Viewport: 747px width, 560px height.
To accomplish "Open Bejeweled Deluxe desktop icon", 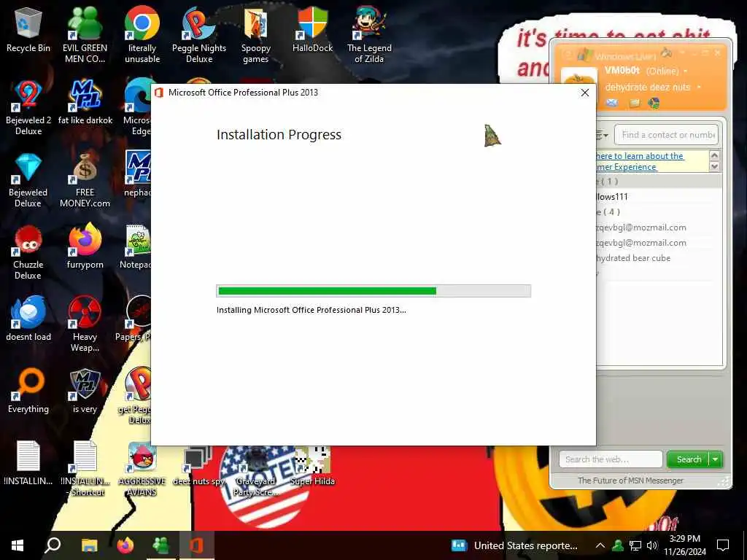I will point(28,180).
